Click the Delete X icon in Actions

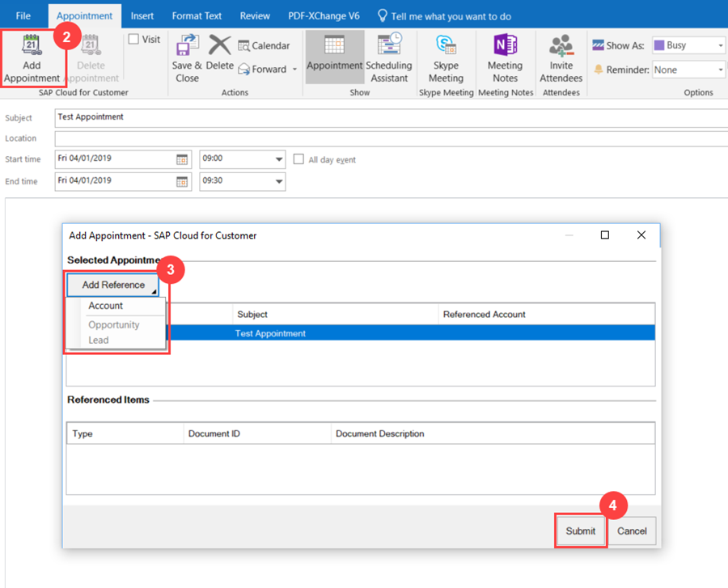(x=219, y=45)
